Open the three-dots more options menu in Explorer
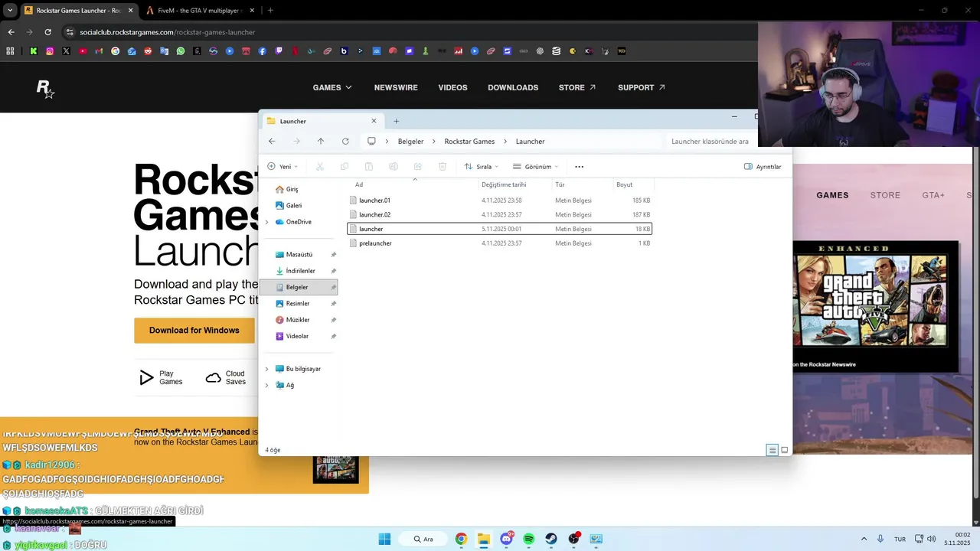 coord(579,167)
